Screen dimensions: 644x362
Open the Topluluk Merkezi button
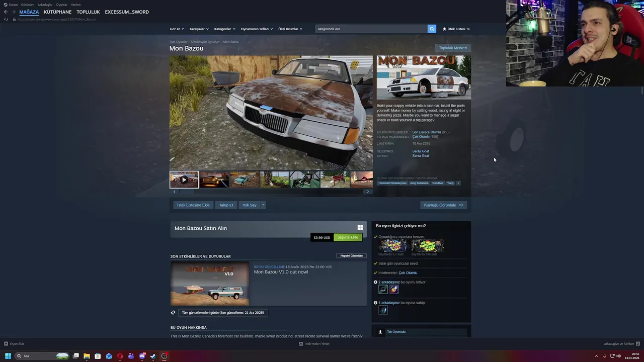[453, 48]
